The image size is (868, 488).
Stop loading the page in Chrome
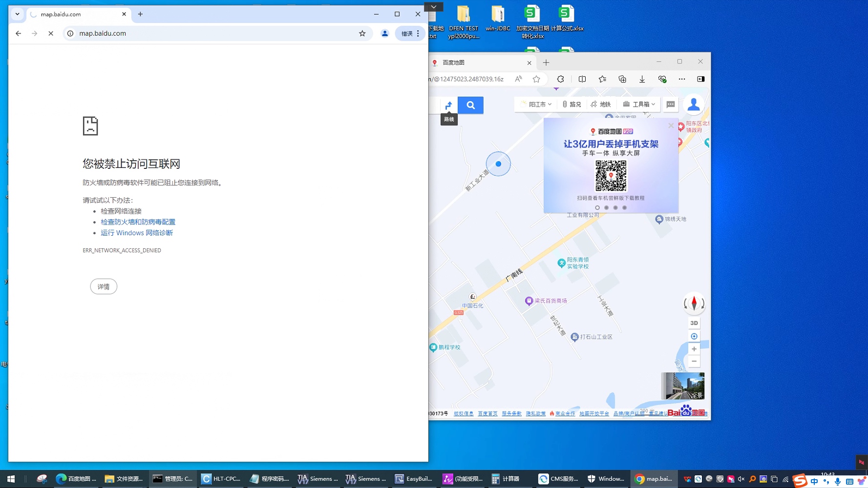[x=51, y=33]
